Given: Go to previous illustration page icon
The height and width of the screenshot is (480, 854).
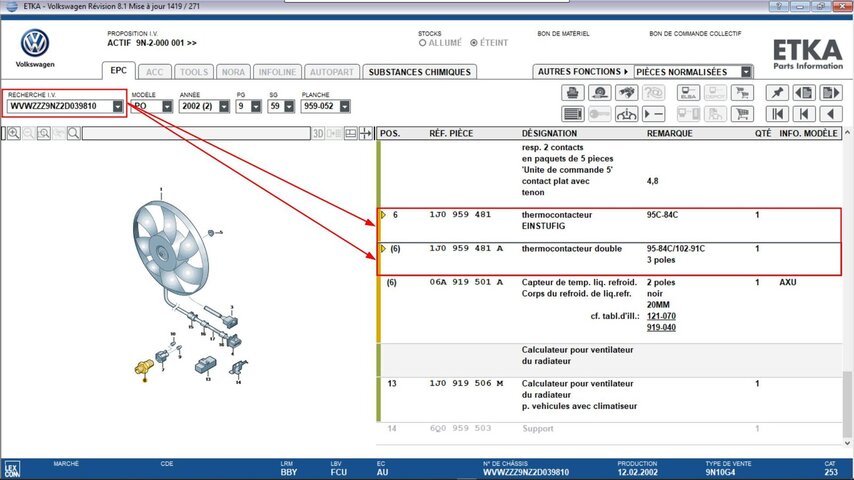Looking at the screenshot, I should (804, 93).
